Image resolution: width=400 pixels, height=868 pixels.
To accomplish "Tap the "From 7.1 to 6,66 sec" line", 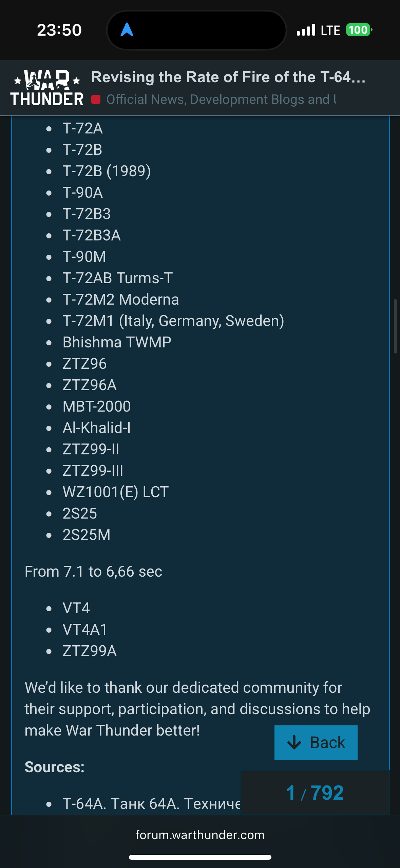I will [x=93, y=572].
